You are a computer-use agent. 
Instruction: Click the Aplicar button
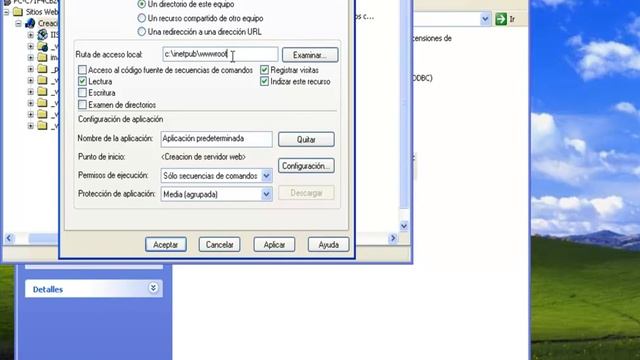pyautogui.click(x=274, y=244)
